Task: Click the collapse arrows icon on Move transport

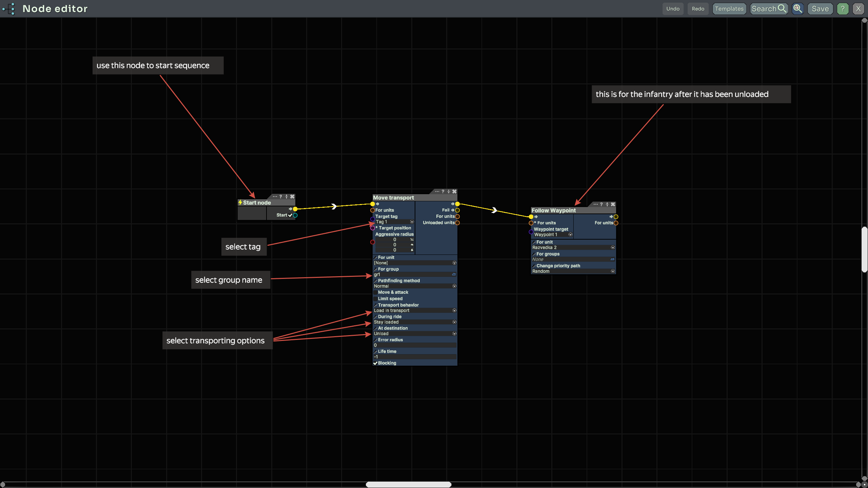Action: (449, 191)
